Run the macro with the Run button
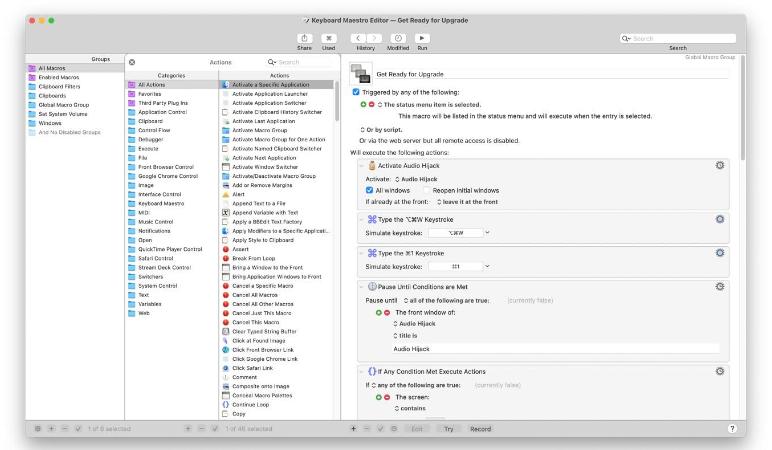This screenshot has height=450, width=772. [x=422, y=38]
